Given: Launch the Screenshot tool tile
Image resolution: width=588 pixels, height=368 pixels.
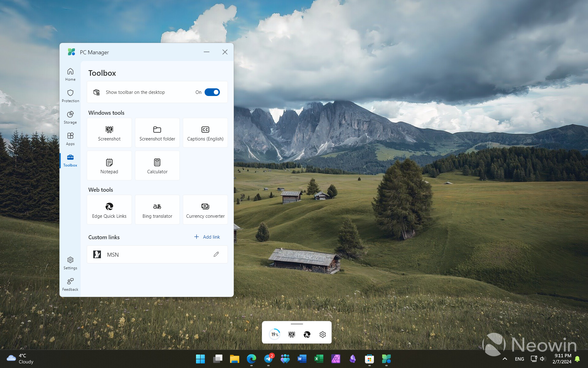Looking at the screenshot, I should 109,133.
